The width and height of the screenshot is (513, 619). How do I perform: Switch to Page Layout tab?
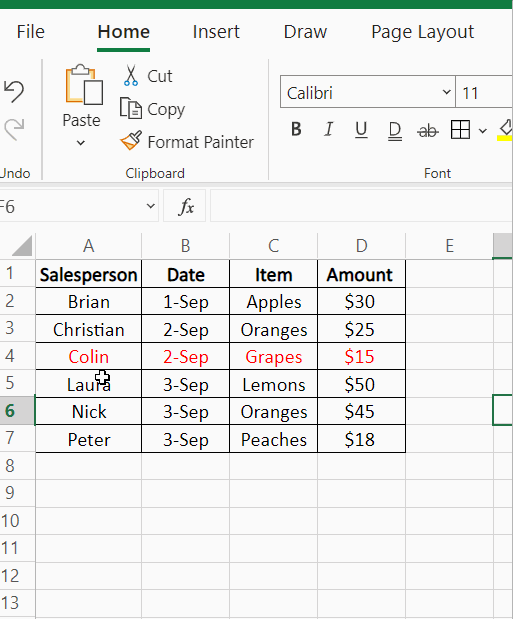pyautogui.click(x=423, y=32)
